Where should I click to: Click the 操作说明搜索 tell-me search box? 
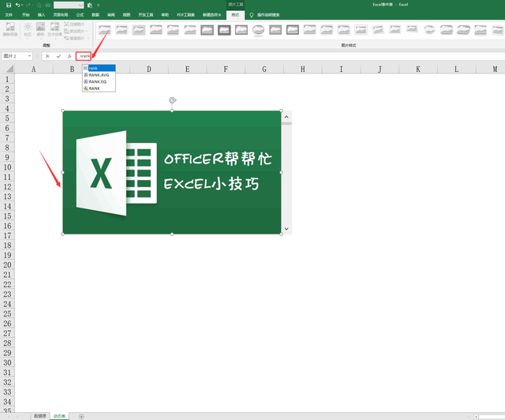[268, 15]
